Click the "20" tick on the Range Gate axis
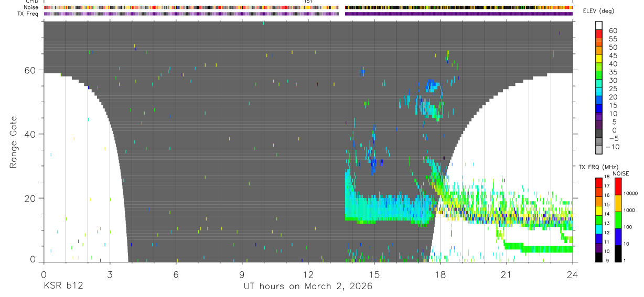Image resolution: width=644 pixels, height=297 pixels. pos(31,199)
